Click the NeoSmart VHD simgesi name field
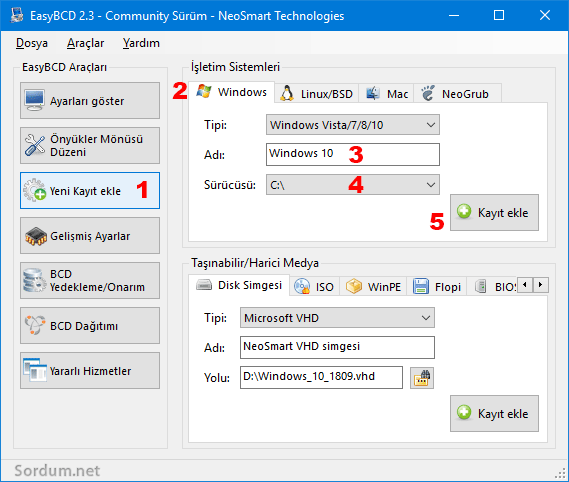This screenshot has height=482, width=569. coord(337,347)
